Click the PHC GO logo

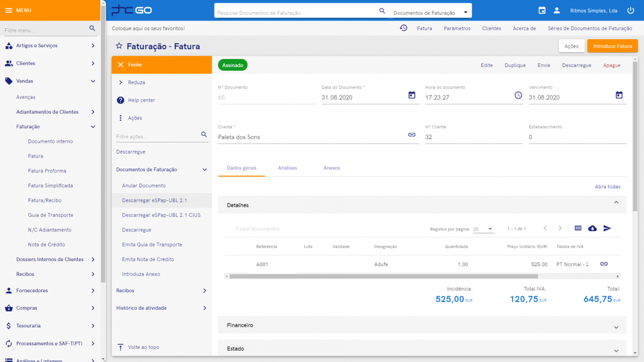click(132, 10)
